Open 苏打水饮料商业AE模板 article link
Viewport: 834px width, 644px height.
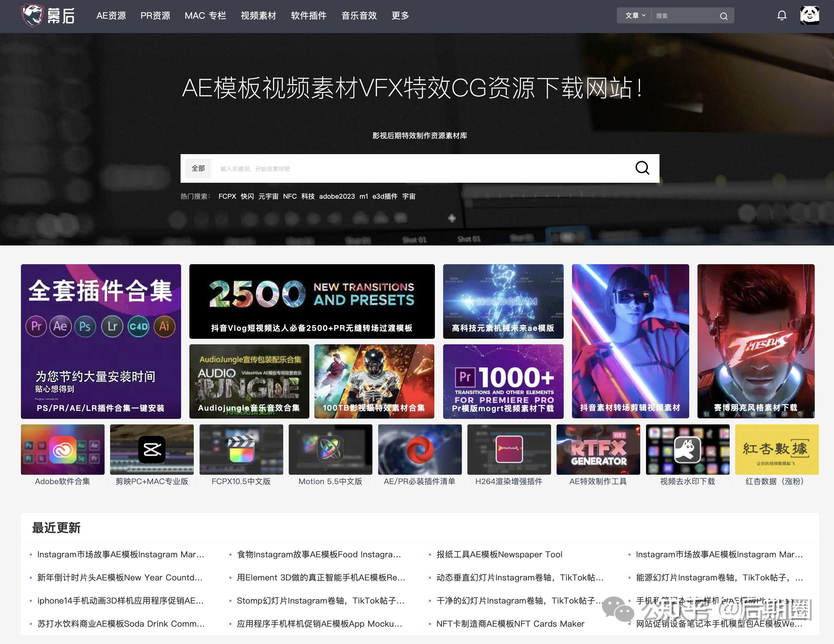tap(121, 624)
